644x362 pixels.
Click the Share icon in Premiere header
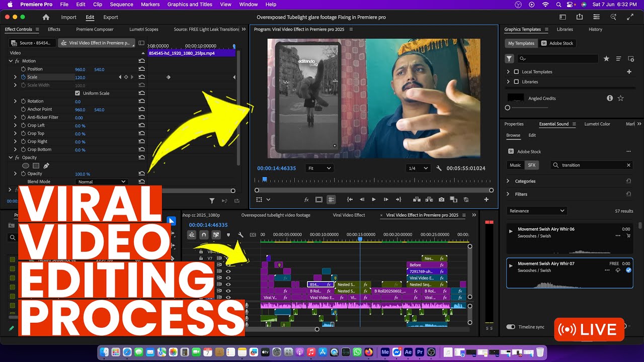[580, 17]
